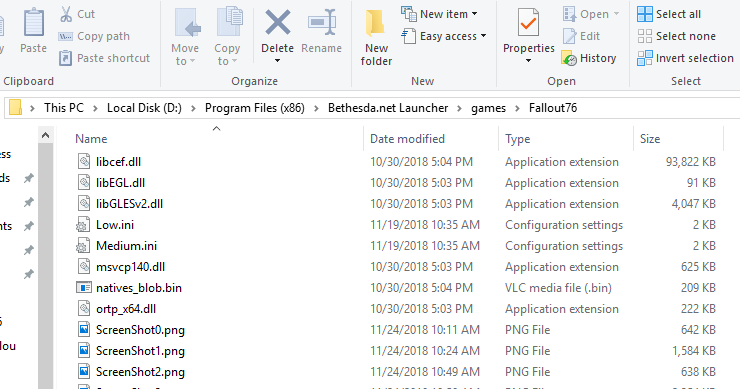The image size is (740, 389).
Task: Expand the chevron after This PC
Action: point(95,108)
